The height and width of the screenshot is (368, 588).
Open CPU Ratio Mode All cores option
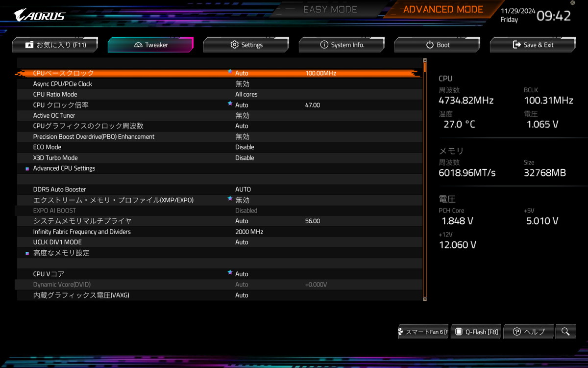pyautogui.click(x=246, y=94)
